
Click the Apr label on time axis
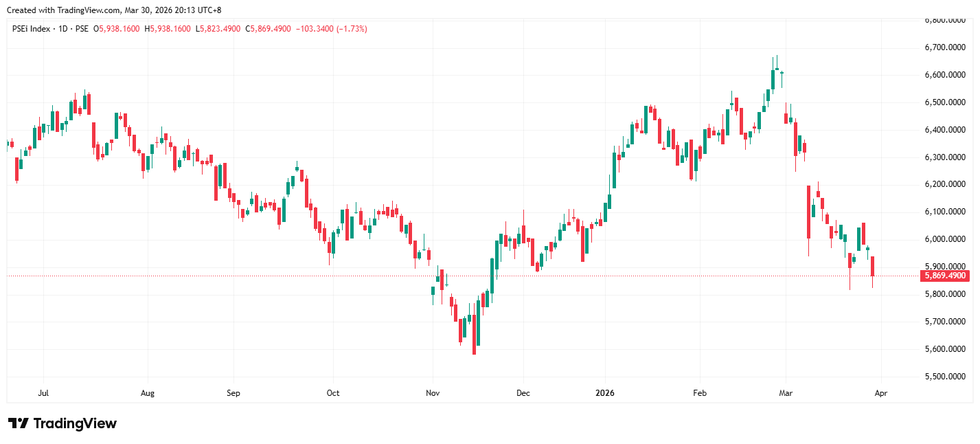pyautogui.click(x=882, y=394)
